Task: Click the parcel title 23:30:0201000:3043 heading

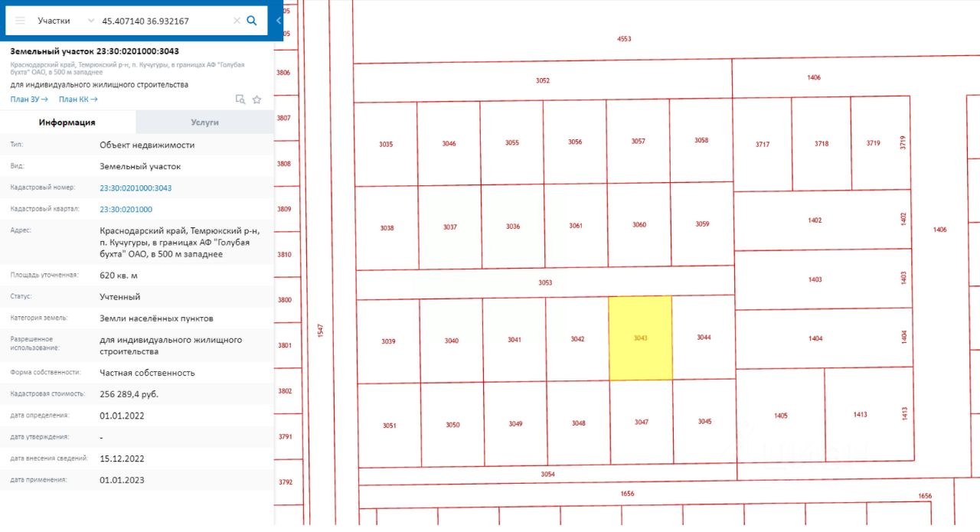Action: (x=95, y=51)
